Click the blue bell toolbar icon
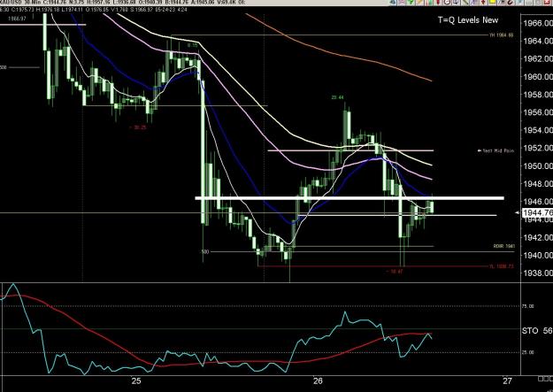Image resolution: width=553 pixels, height=392 pixels. (392, 2)
